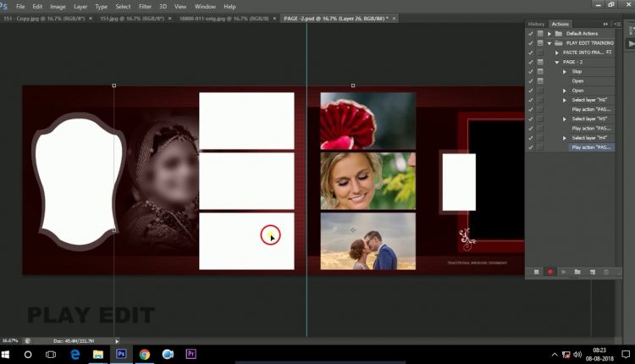The image size is (635, 364).
Task: Click Photoshop icon in taskbar
Action: (x=121, y=355)
